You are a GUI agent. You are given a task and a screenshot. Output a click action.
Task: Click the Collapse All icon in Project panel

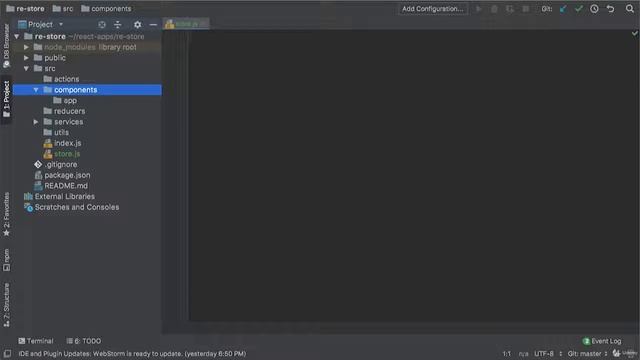point(118,25)
